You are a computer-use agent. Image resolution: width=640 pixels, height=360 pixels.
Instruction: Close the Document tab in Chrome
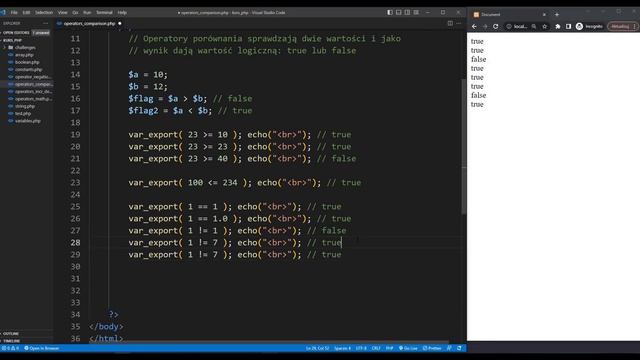coord(544,14)
